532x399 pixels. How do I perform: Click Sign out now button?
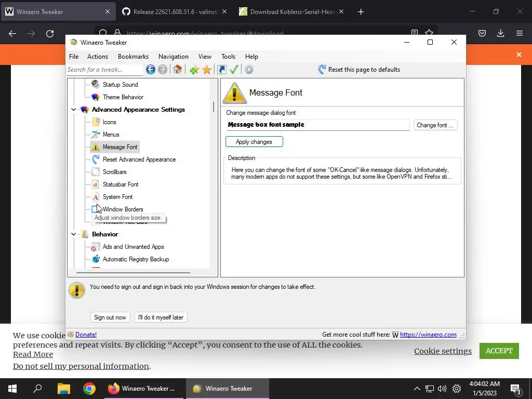click(x=110, y=317)
